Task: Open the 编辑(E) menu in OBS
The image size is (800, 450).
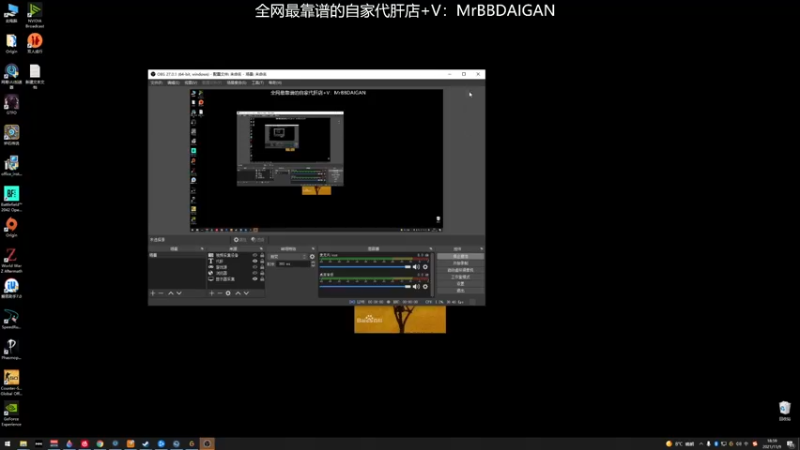Action: (173, 83)
